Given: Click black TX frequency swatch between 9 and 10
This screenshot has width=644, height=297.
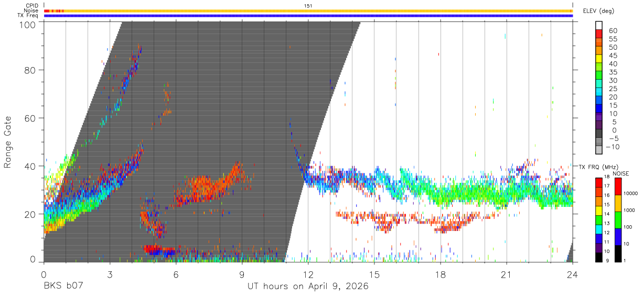Looking at the screenshot, I should pos(598,257).
